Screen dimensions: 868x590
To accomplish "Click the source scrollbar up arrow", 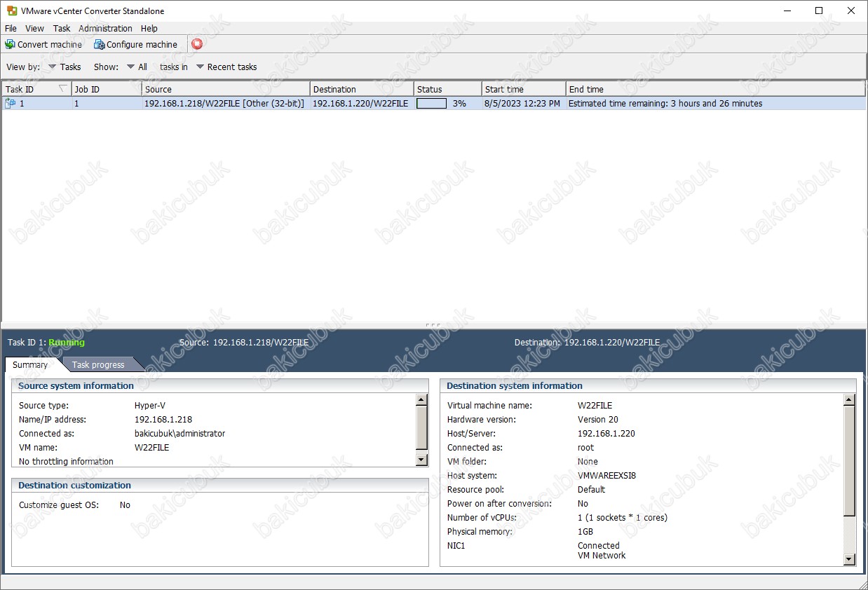I will [x=421, y=399].
